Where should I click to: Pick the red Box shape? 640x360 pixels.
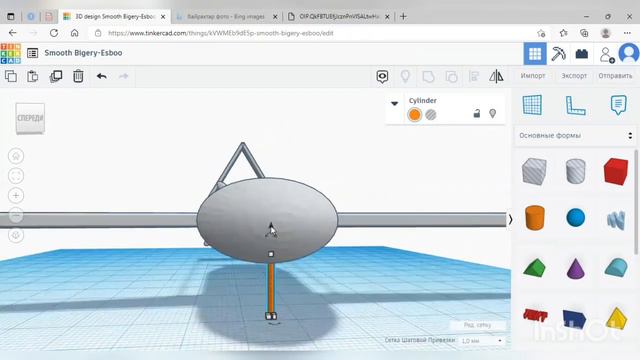(616, 171)
